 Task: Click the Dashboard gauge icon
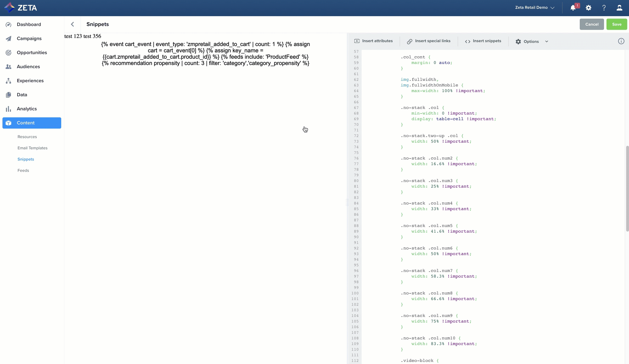[x=8, y=25]
